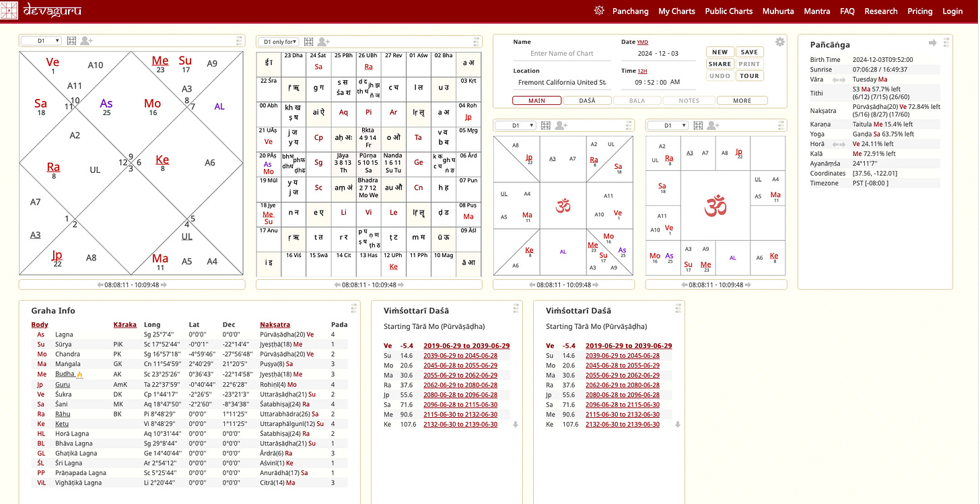
Task: Open the 'D1 only for' dropdown
Action: 278,42
